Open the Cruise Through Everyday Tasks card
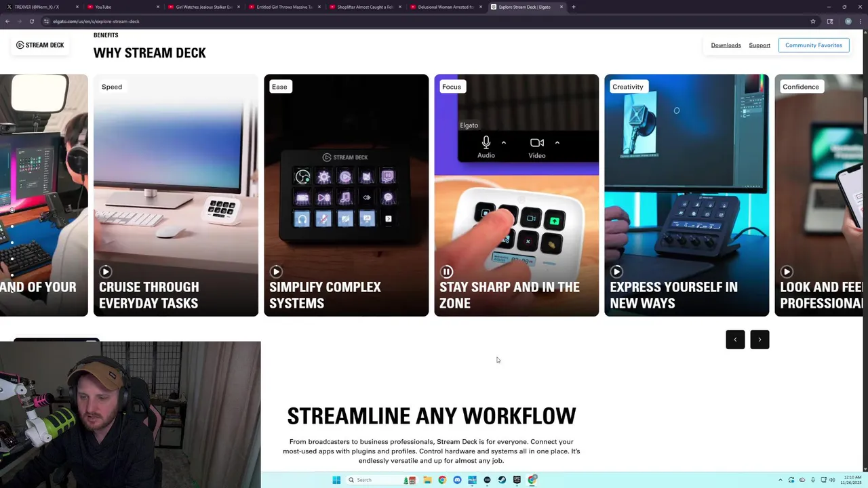The image size is (868, 488). point(176,195)
